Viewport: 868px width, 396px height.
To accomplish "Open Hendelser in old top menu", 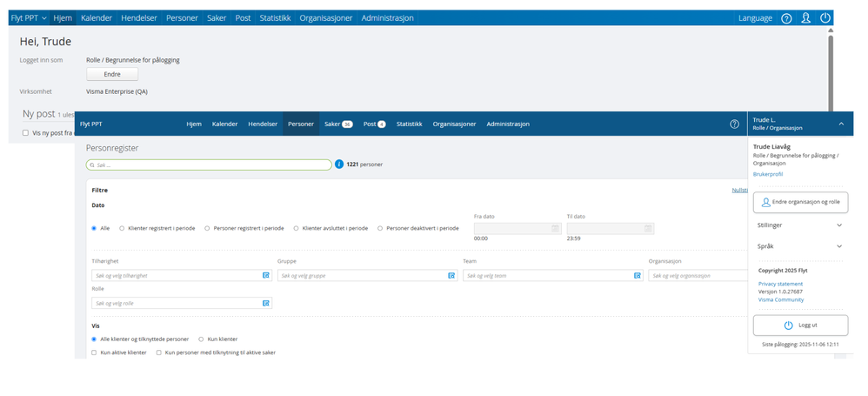I will tap(139, 17).
